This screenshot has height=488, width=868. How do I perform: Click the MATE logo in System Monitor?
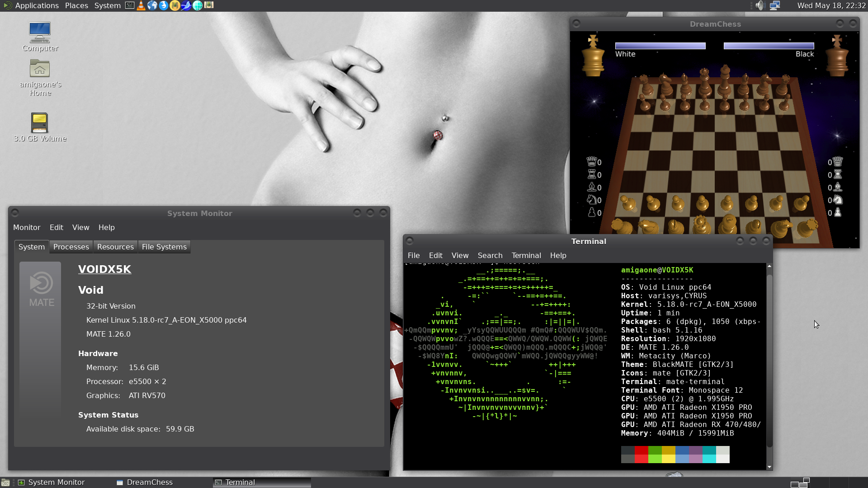click(40, 290)
